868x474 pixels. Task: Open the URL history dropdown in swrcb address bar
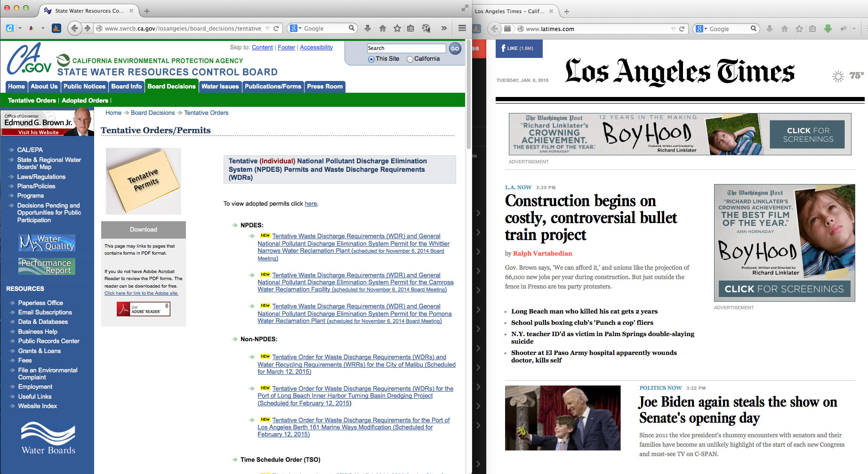267,28
